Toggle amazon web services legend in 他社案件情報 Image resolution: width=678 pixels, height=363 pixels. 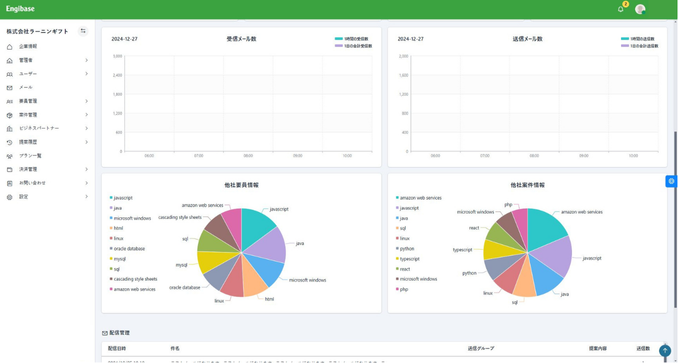tap(419, 198)
